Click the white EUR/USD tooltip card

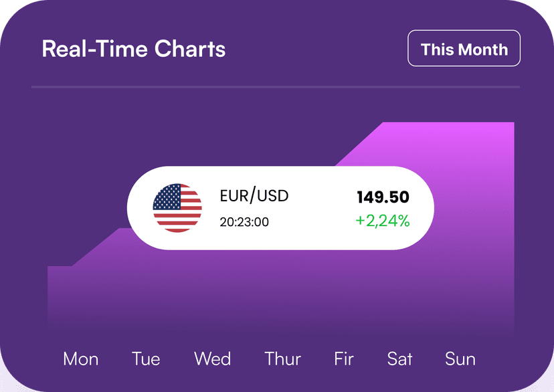pyautogui.click(x=280, y=208)
